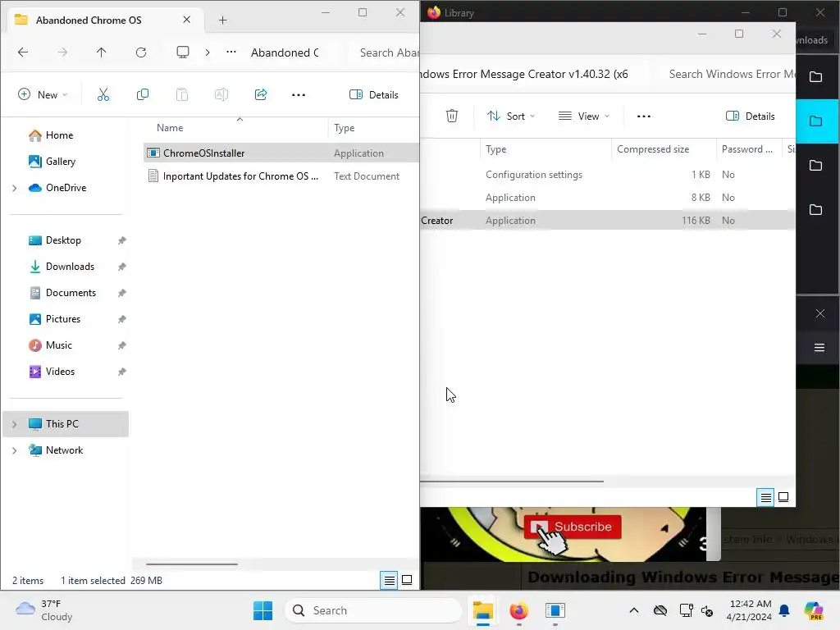This screenshot has width=840, height=630.
Task: Toggle the Details pane in Abandoned Chrome OS window
Action: [374, 95]
